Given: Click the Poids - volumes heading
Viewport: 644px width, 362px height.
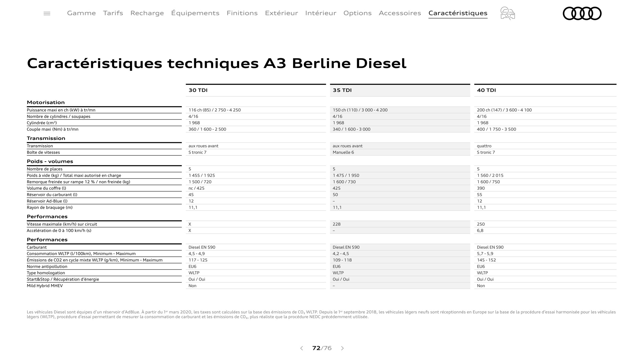Looking at the screenshot, I should 50,161.
